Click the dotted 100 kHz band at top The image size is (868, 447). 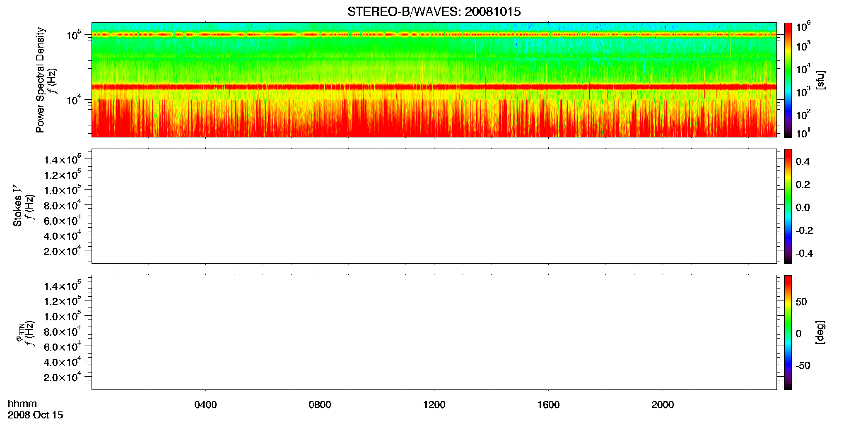[x=434, y=35]
